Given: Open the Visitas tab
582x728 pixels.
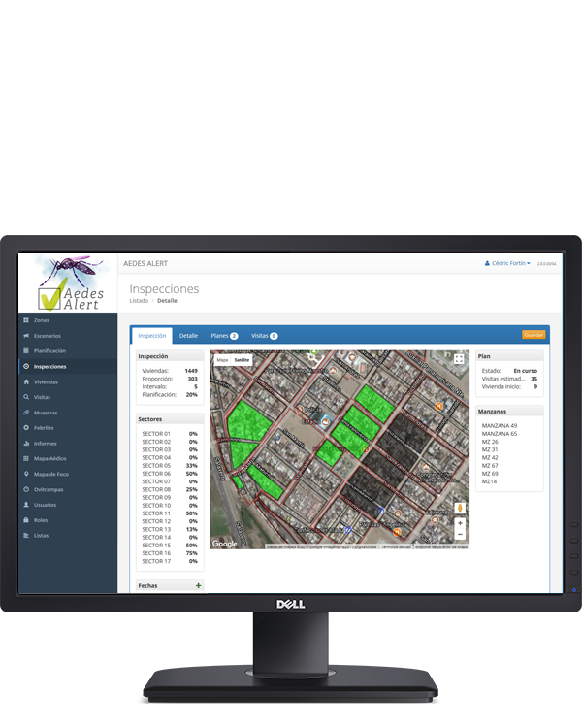Looking at the screenshot, I should [x=264, y=335].
